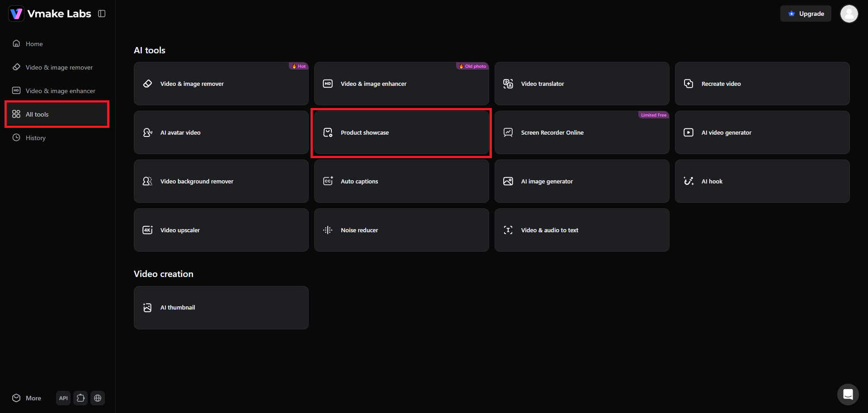868x413 pixels.
Task: Collapse the sidebar with the panel toggle icon
Action: click(x=102, y=14)
